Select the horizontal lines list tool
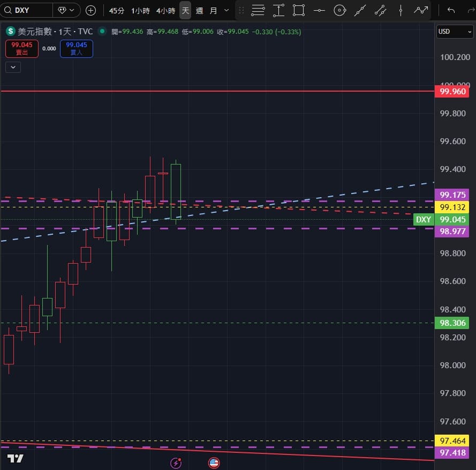Viewport: 476px width, 470px height. pos(258,10)
